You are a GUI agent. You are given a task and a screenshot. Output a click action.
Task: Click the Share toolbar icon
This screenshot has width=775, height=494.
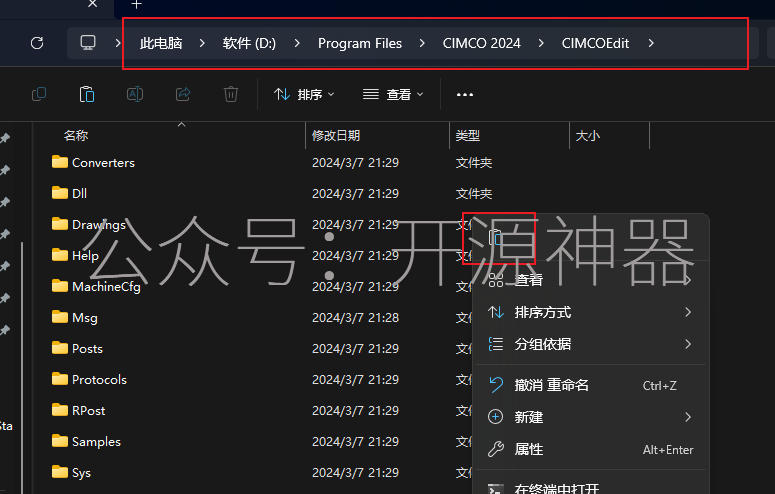point(183,94)
